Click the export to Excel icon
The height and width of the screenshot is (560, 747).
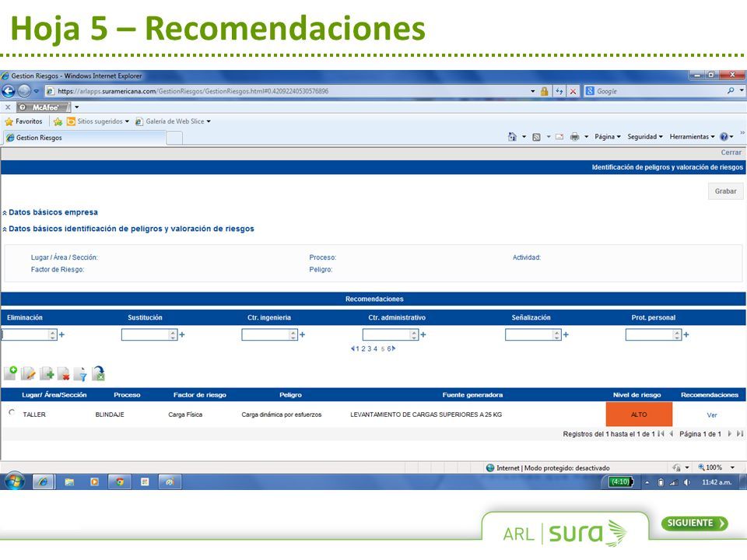coord(99,373)
